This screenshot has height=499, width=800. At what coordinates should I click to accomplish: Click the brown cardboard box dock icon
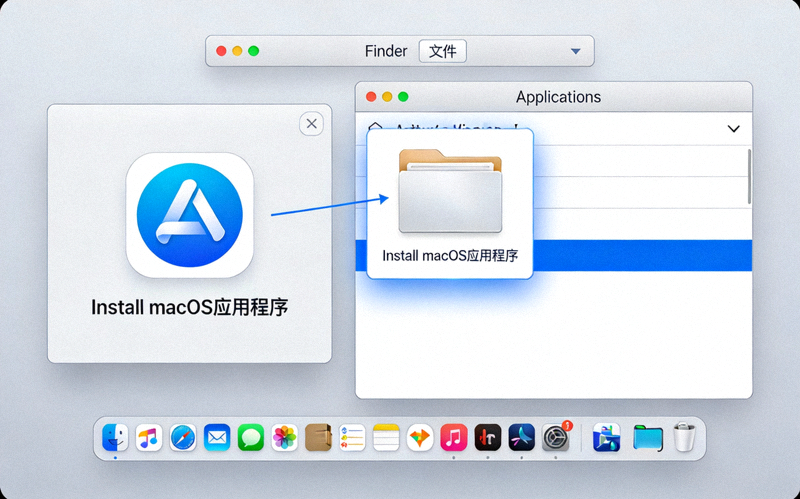pos(318,437)
